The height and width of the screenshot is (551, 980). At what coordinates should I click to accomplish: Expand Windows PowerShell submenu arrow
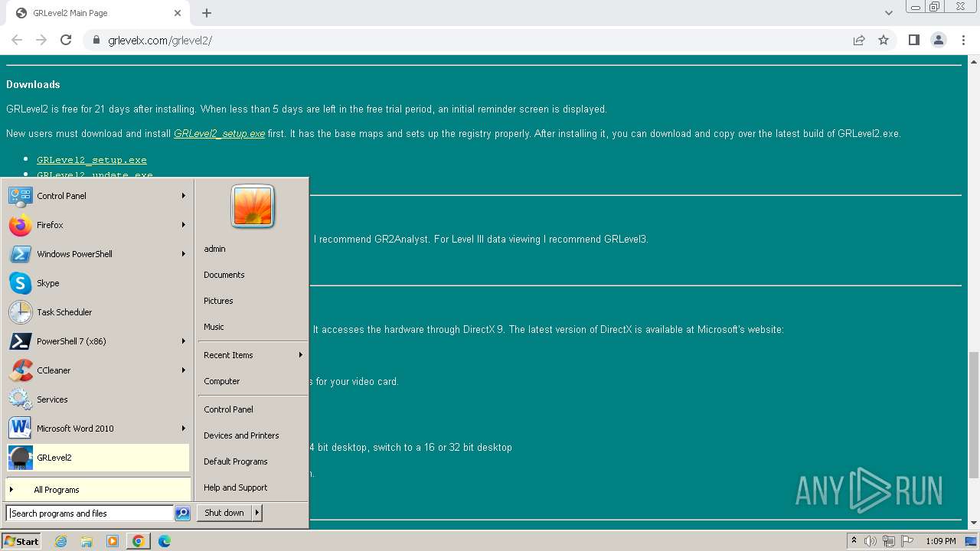pyautogui.click(x=184, y=254)
